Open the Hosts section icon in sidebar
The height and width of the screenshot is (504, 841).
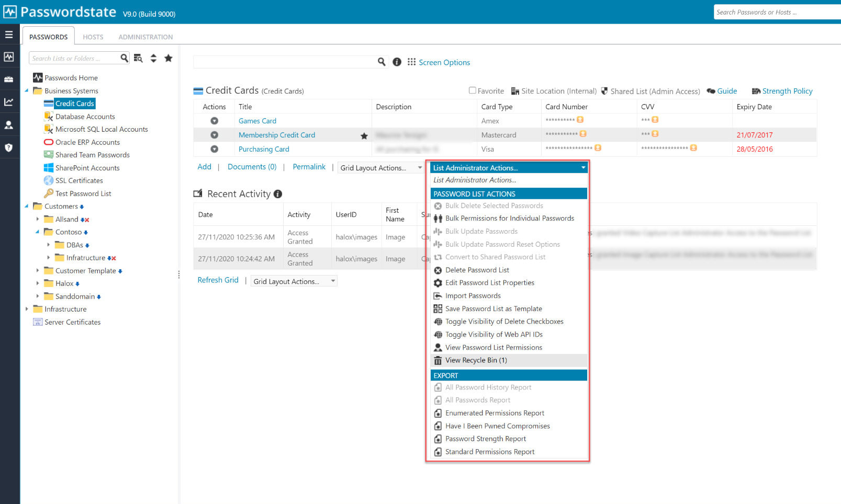point(9,79)
